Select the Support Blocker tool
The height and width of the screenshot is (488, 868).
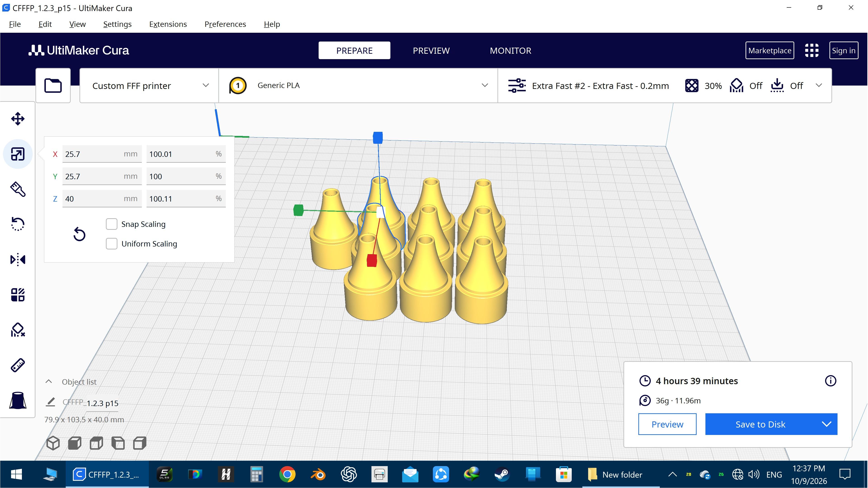tap(18, 330)
